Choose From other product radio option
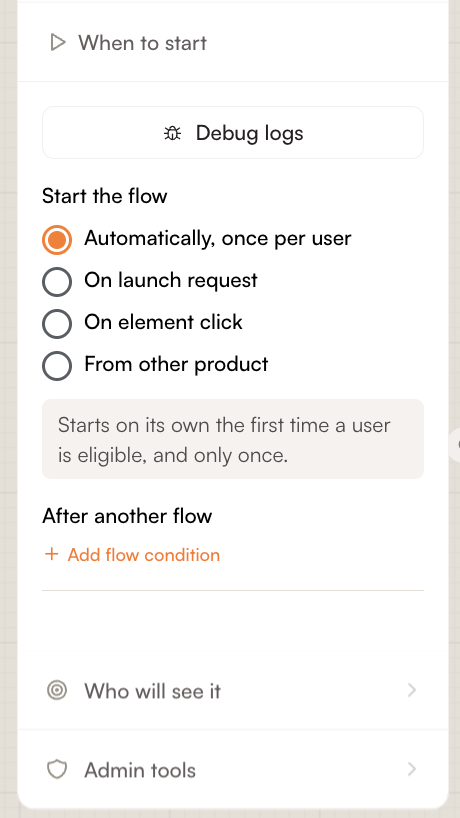460x818 pixels. pyautogui.click(x=57, y=366)
